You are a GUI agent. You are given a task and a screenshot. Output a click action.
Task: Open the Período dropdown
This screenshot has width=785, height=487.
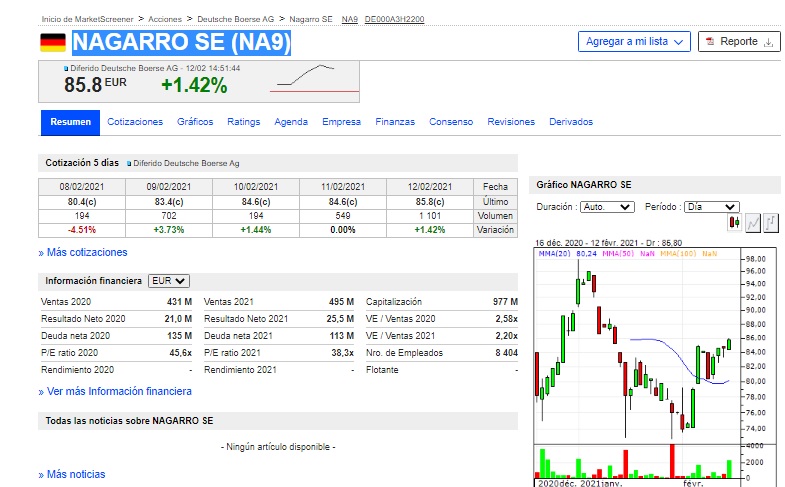click(x=710, y=207)
